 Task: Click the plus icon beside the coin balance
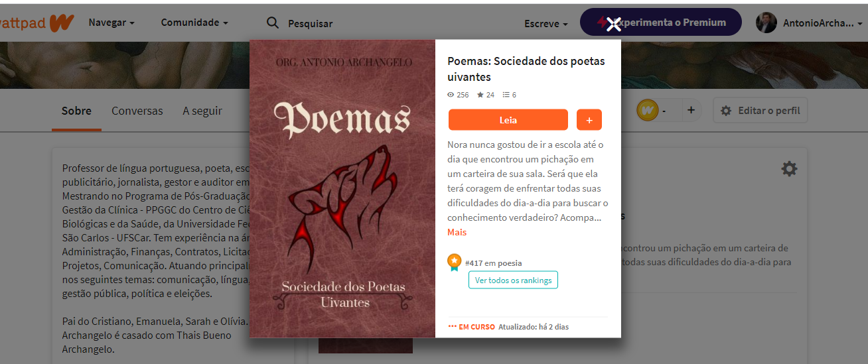[x=691, y=110]
